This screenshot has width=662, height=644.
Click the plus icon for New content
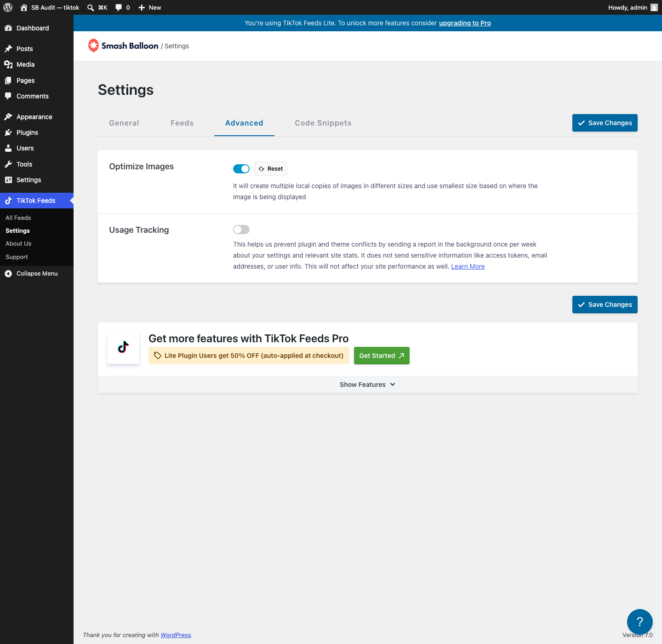142,7
